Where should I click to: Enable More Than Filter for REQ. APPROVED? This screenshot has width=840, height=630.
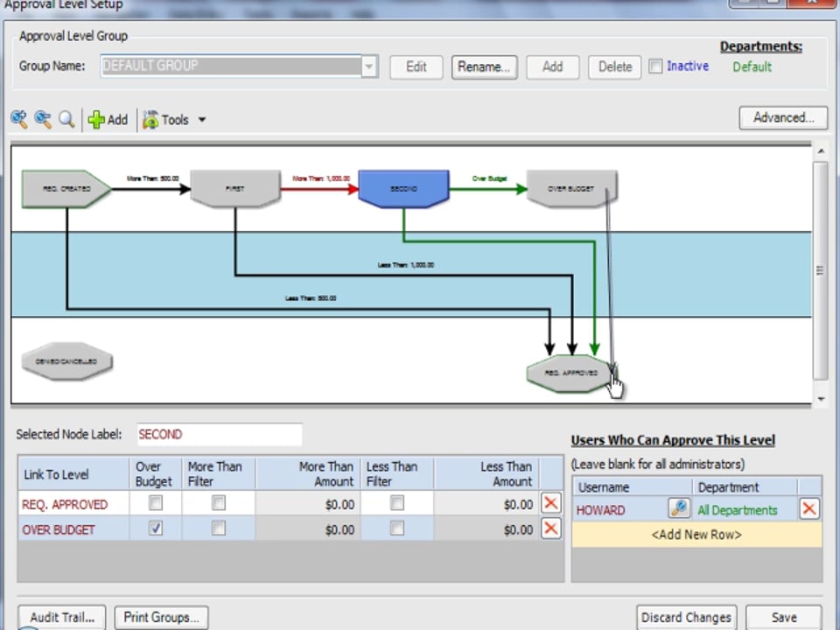[218, 503]
